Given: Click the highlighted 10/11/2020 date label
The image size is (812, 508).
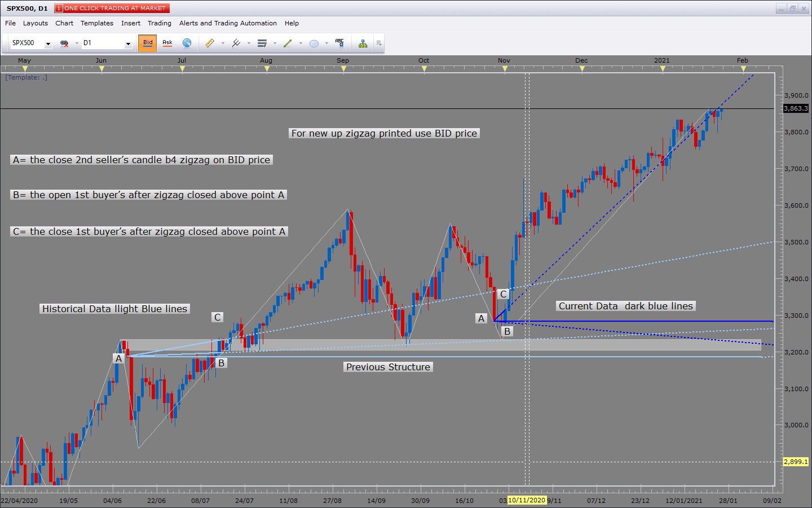Looking at the screenshot, I should [527, 500].
